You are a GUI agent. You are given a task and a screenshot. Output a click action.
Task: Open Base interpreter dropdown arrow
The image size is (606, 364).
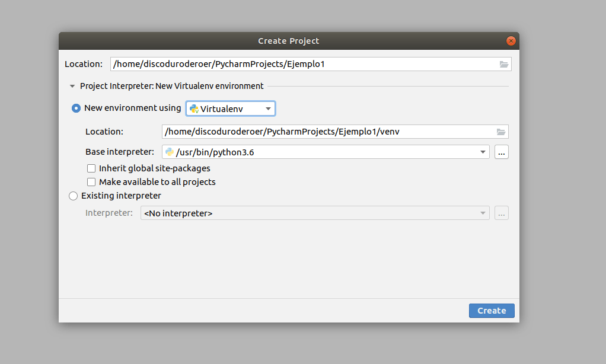pyautogui.click(x=483, y=152)
